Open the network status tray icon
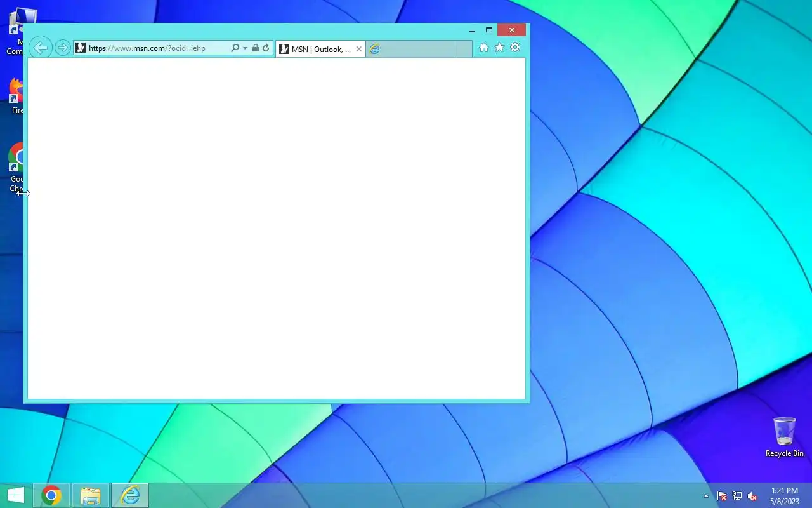 coord(737,496)
